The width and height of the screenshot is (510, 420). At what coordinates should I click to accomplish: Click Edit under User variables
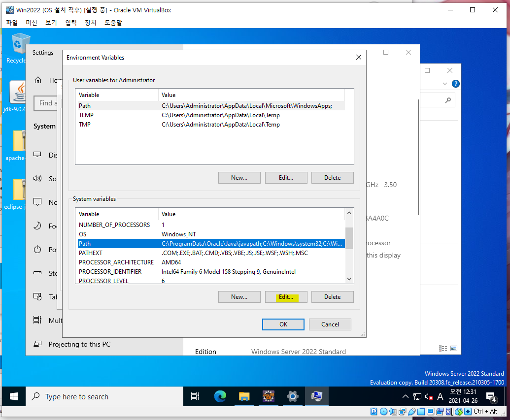pos(286,178)
